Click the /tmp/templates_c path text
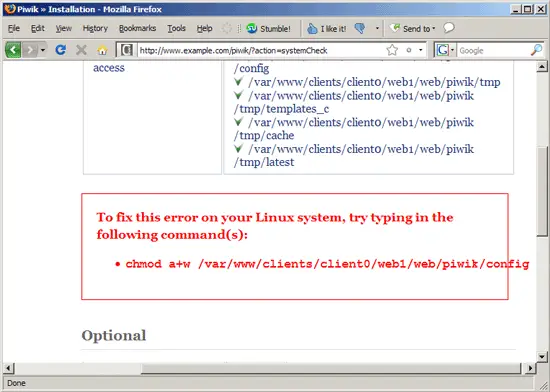The height and width of the screenshot is (392, 550). tap(281, 109)
